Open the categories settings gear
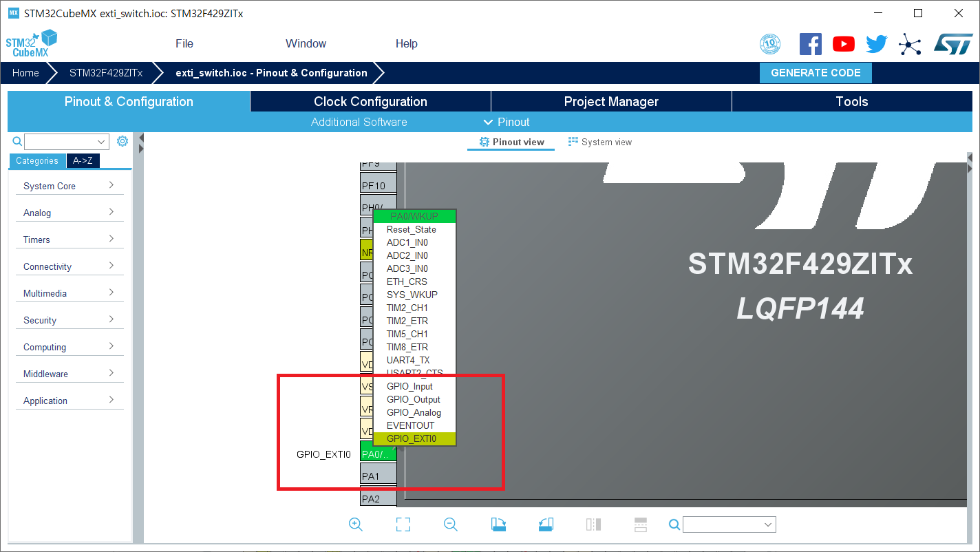The height and width of the screenshot is (552, 980). click(x=122, y=141)
